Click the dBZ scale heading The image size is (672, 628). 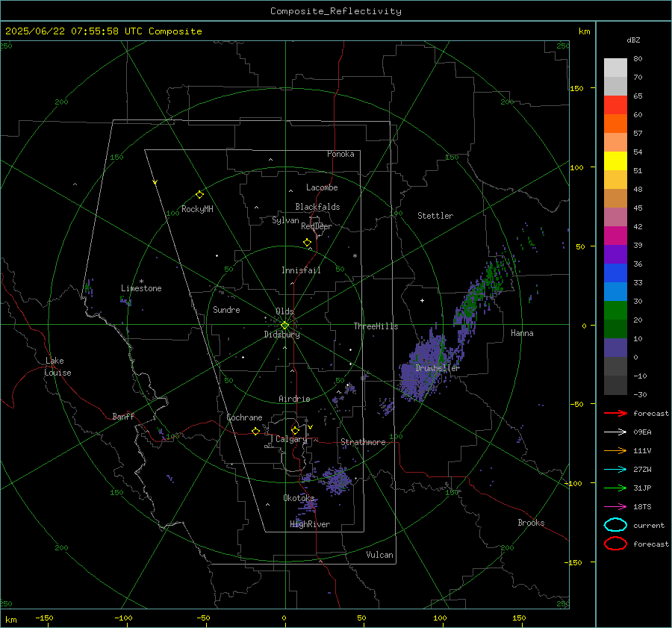(x=633, y=40)
